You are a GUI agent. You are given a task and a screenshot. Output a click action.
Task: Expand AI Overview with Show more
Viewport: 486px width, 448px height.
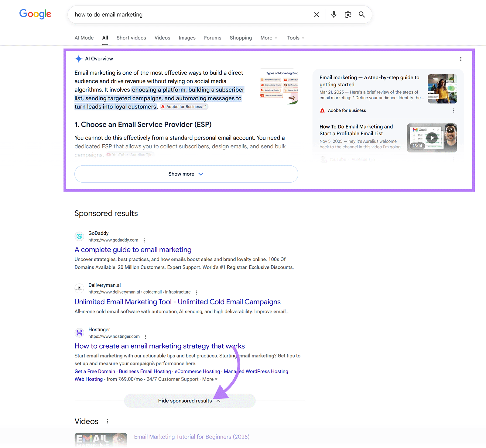click(186, 174)
